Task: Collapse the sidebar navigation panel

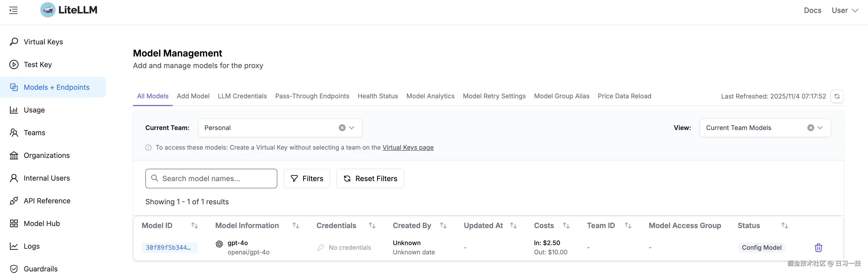Action: [13, 10]
